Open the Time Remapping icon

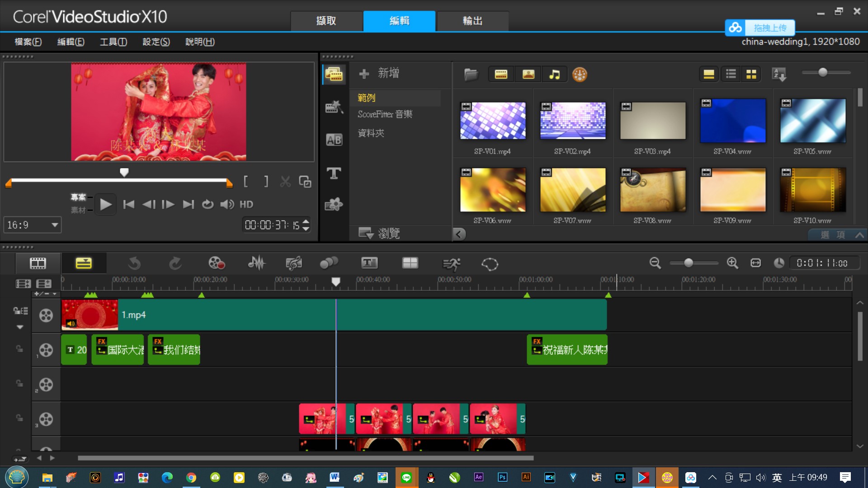451,263
